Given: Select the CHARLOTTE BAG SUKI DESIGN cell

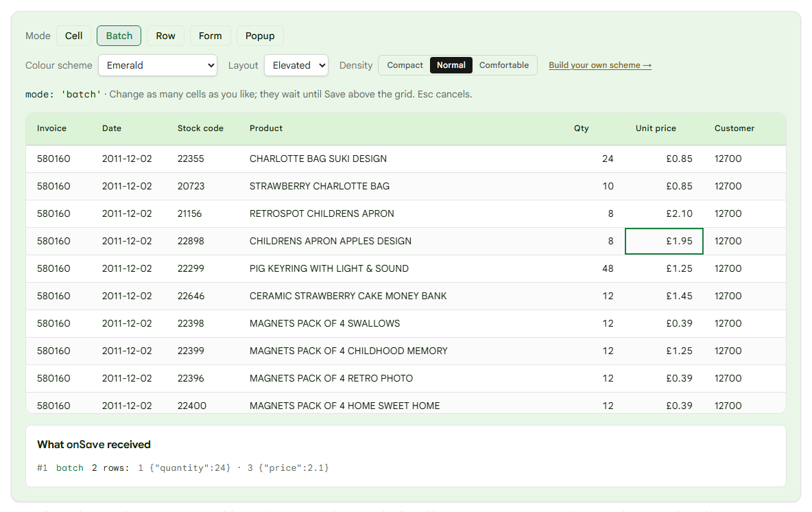Looking at the screenshot, I should [x=401, y=159].
